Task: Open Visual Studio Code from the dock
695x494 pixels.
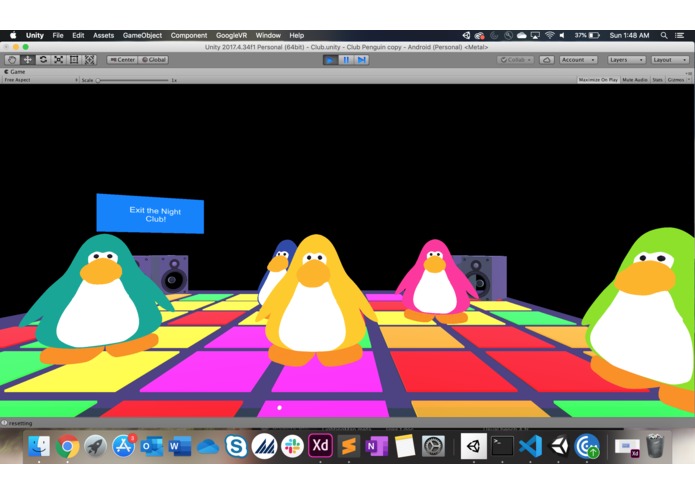Action: pyautogui.click(x=531, y=446)
